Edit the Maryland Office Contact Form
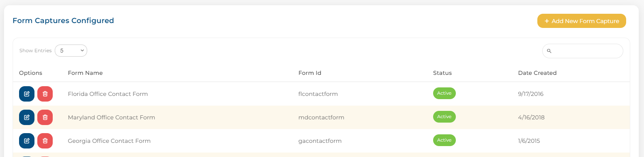644x157 pixels. 27,117
